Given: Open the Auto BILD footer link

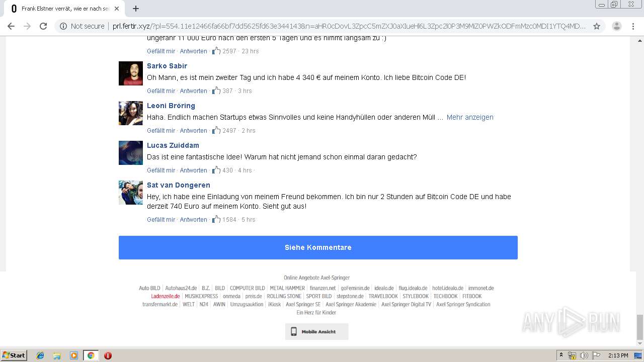Looking at the screenshot, I should click(149, 288).
